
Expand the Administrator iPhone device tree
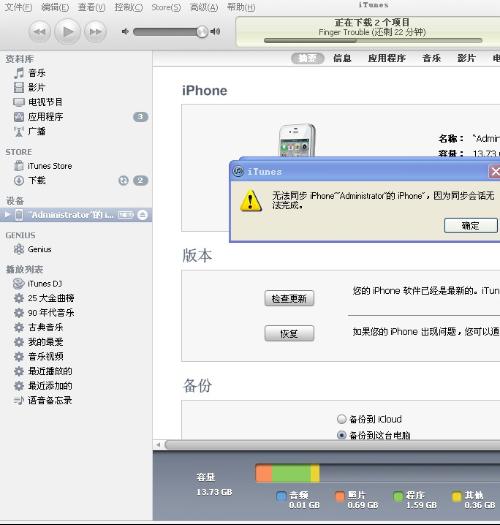pyautogui.click(x=7, y=215)
